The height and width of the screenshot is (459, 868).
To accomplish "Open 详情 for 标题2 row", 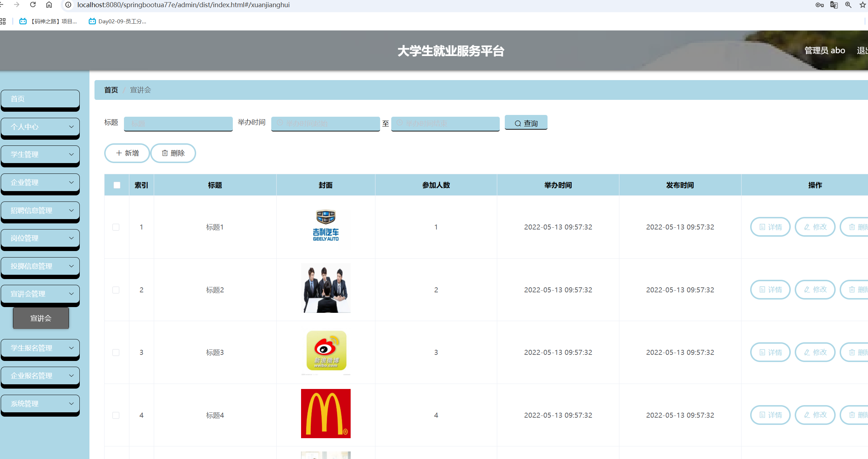I will pos(770,289).
